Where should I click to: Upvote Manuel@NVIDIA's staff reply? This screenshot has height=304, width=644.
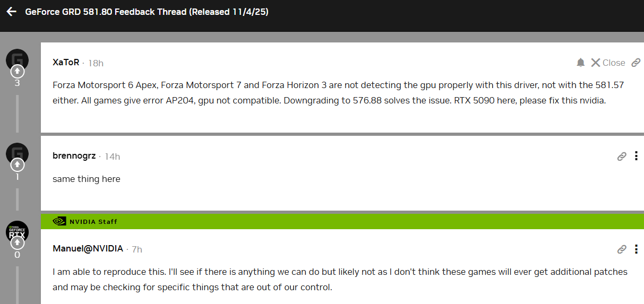click(x=17, y=242)
